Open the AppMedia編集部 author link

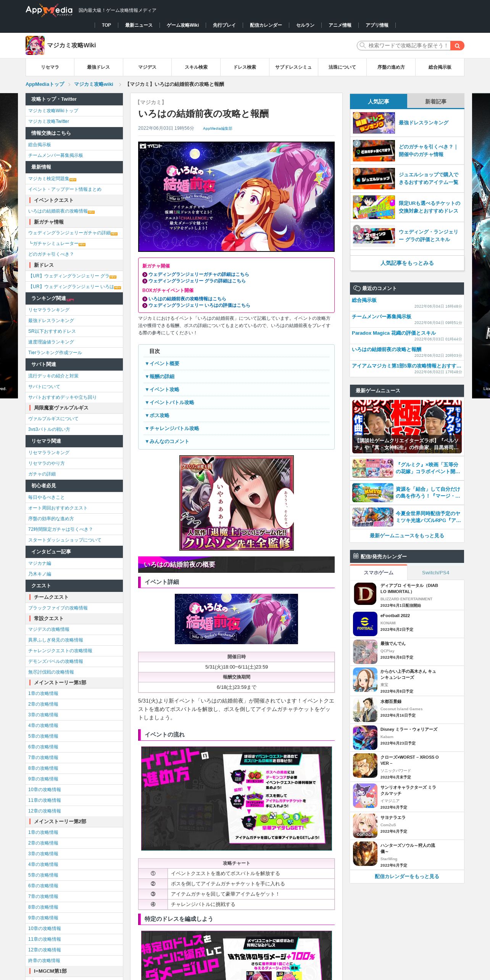click(218, 129)
